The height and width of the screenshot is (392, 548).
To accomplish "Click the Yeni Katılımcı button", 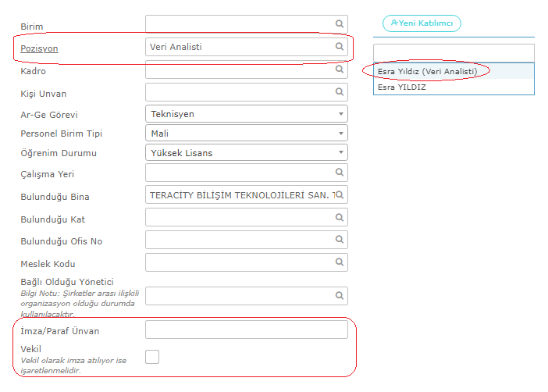I will 422,23.
